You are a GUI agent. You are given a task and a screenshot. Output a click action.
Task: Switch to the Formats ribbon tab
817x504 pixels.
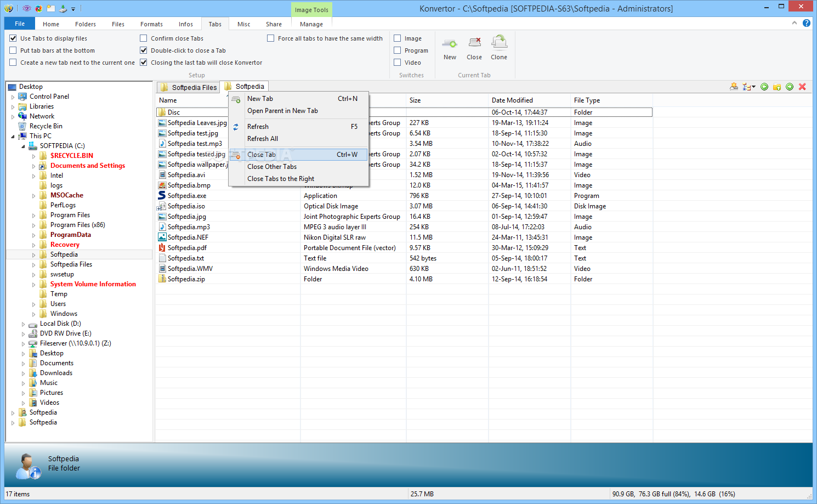click(x=151, y=24)
